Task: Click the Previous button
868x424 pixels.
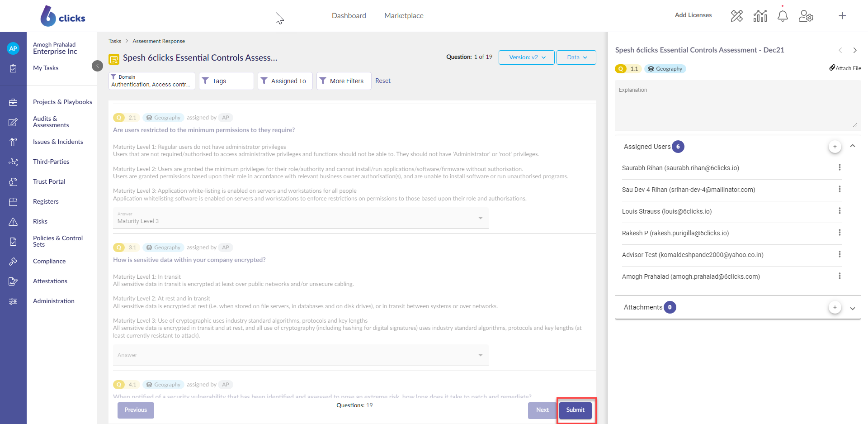Action: coord(136,410)
